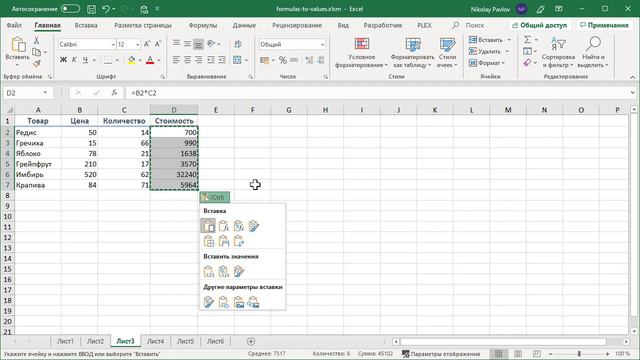
Task: Toggle the Автосохранение switch
Action: click(x=70, y=9)
